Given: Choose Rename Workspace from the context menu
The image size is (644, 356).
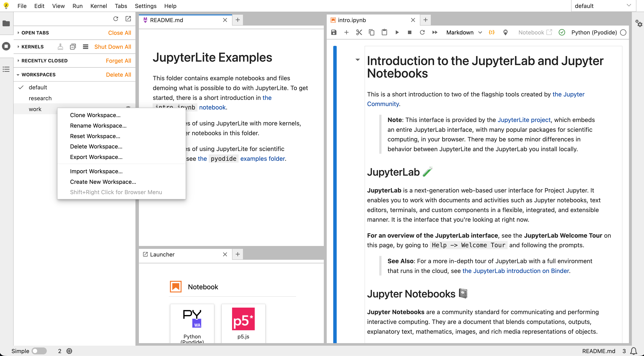Looking at the screenshot, I should pos(98,125).
